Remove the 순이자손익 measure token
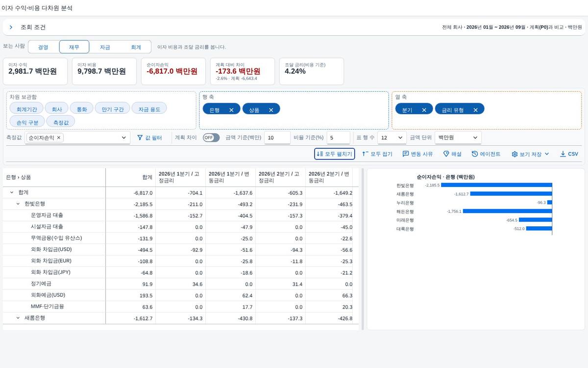This screenshot has width=588, height=368. click(59, 138)
